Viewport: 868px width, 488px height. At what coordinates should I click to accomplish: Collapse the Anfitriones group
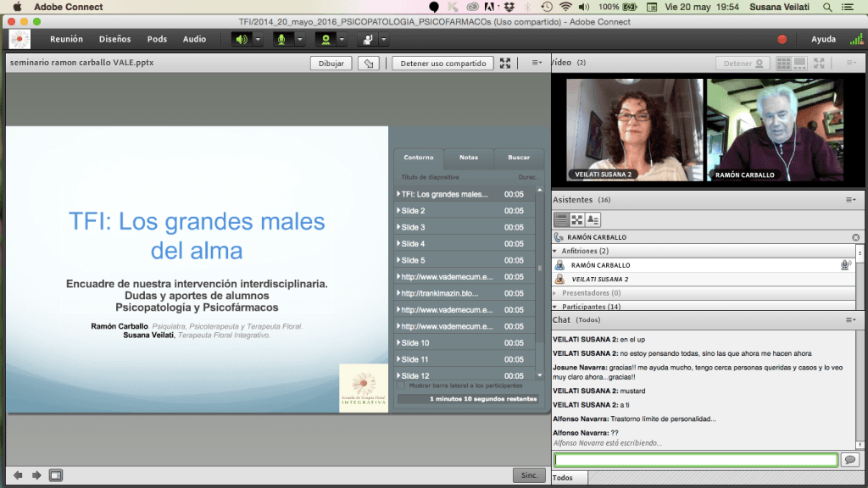click(555, 251)
